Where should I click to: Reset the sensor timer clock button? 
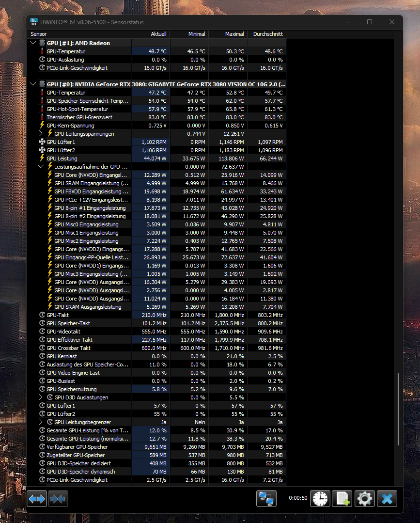pyautogui.click(x=320, y=499)
